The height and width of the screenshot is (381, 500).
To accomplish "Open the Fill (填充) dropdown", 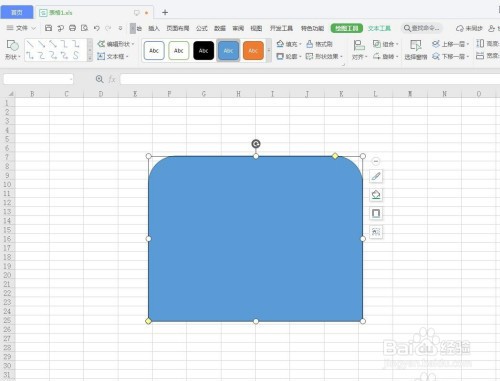I will coord(289,44).
